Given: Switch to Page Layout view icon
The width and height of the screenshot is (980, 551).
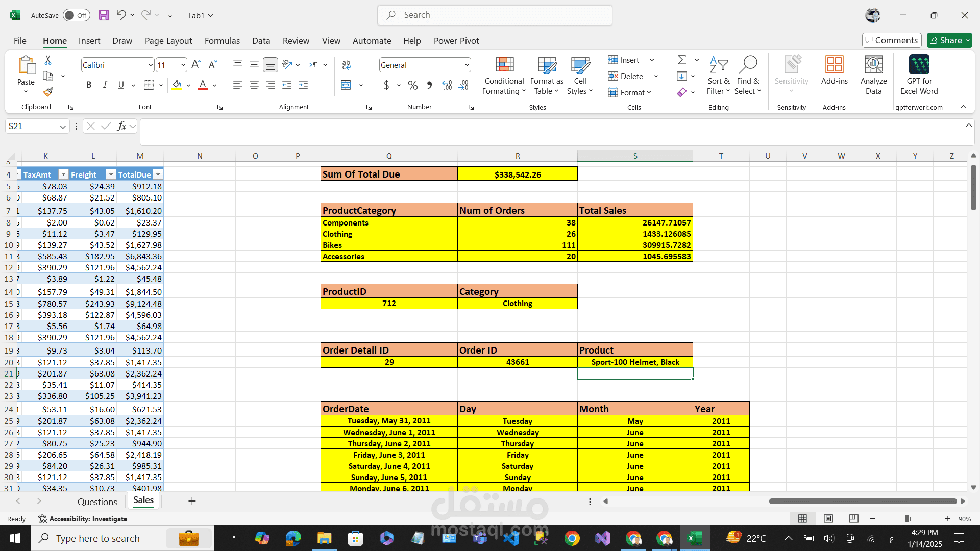Looking at the screenshot, I should (x=828, y=519).
